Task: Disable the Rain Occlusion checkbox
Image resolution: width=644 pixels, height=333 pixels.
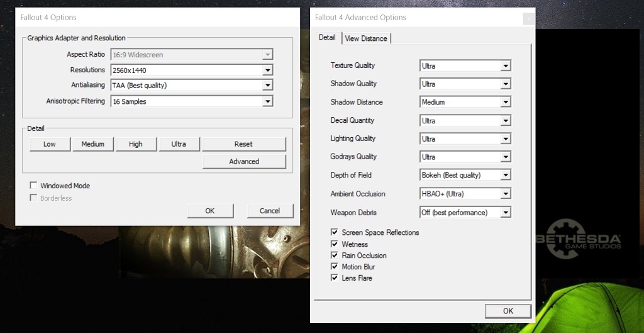Action: 335,256
